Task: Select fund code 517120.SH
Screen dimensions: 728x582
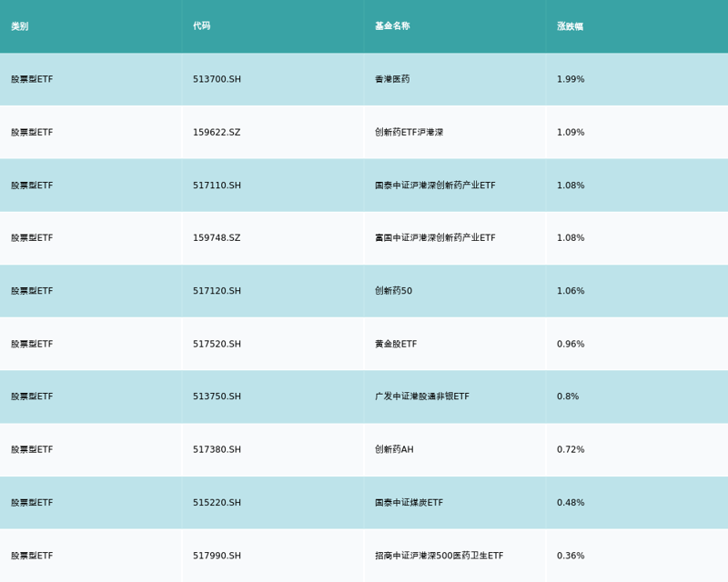Action: tap(217, 291)
